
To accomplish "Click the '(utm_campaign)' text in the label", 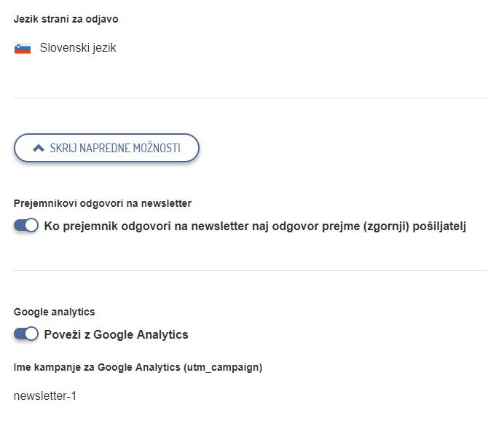I will click(224, 367).
